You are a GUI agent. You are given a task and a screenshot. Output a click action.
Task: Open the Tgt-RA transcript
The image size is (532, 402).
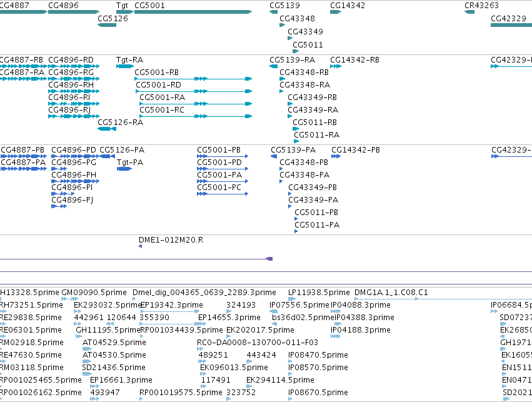coord(129,60)
